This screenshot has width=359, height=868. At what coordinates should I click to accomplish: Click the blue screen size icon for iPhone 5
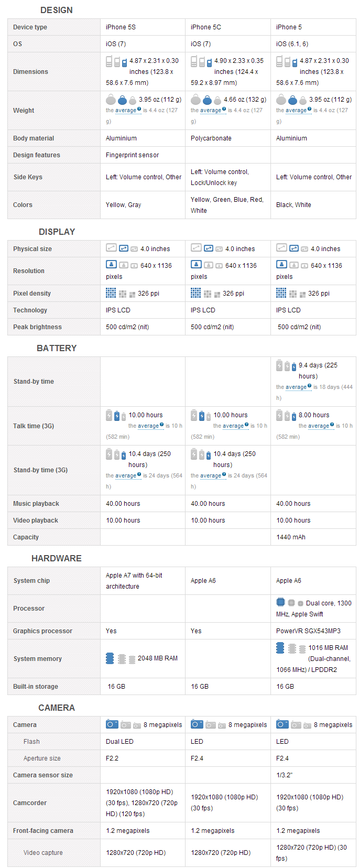click(x=293, y=248)
